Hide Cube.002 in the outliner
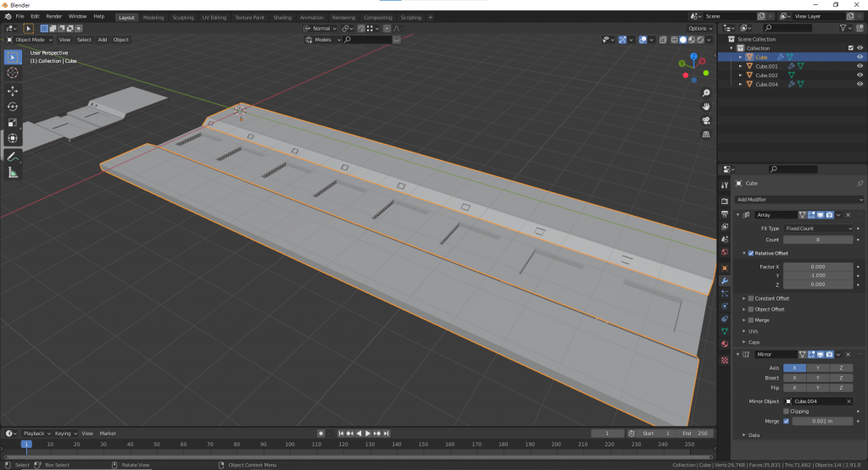Screen dimensions: 868x470 coord(860,75)
